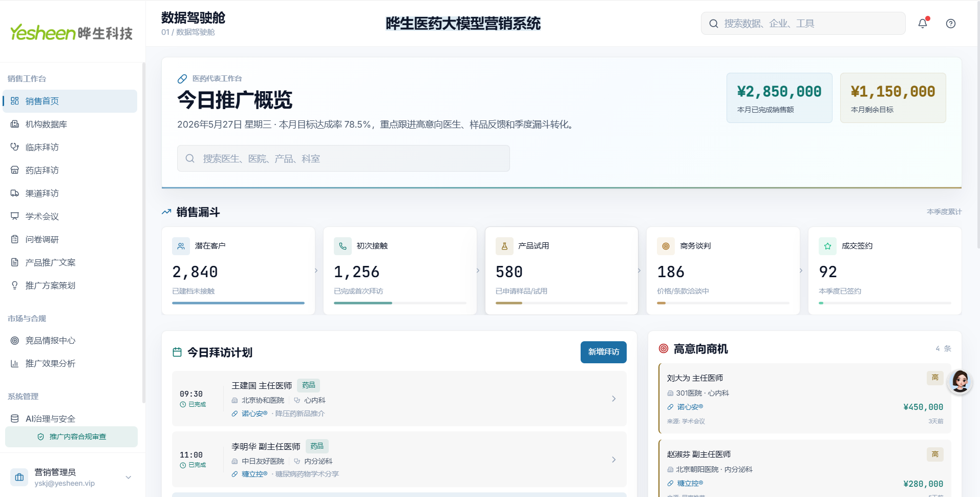Click the 09:30 visit time
980x497 pixels.
click(191, 394)
